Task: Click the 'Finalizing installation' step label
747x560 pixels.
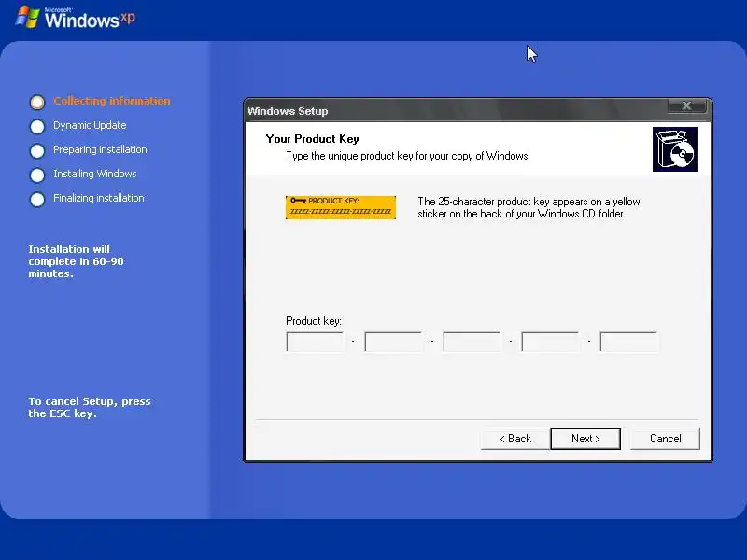Action: [99, 198]
